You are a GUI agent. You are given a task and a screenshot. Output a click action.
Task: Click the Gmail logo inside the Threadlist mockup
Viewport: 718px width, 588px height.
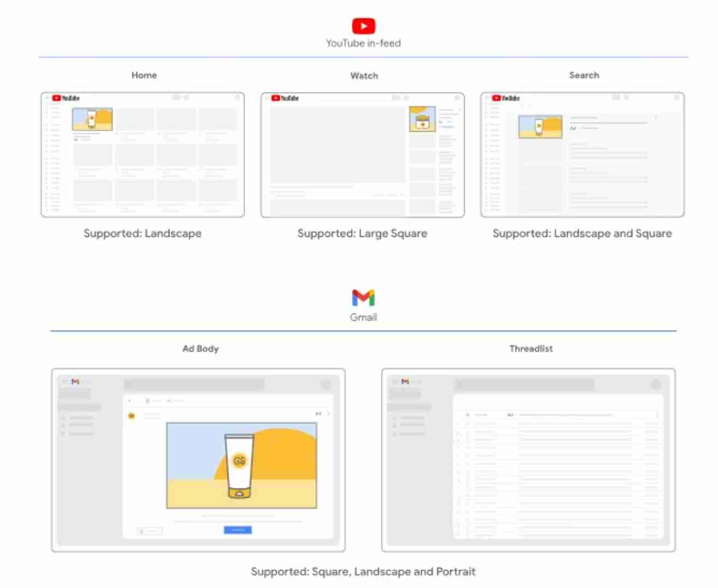(405, 382)
